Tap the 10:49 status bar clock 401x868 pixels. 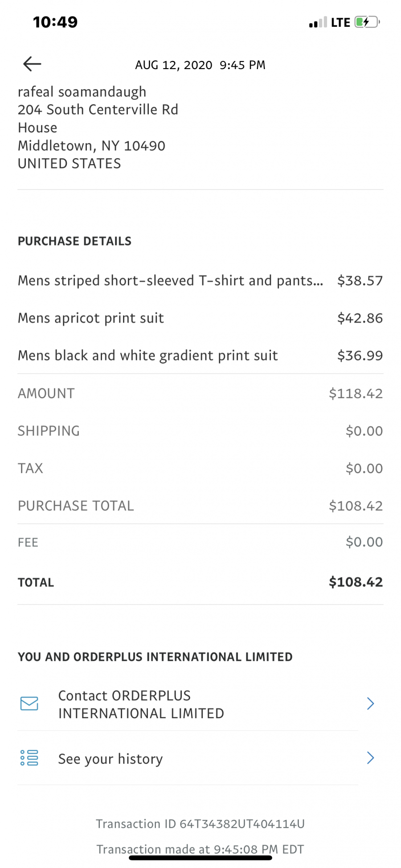[x=55, y=22]
